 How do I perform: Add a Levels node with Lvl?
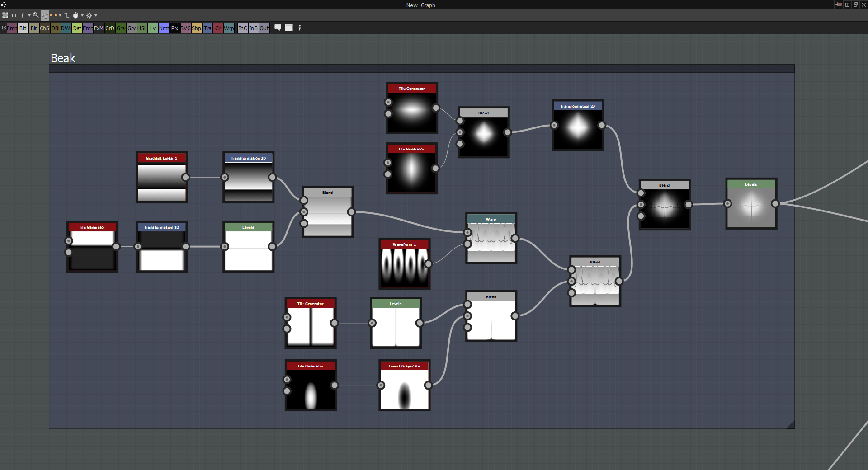(x=153, y=28)
